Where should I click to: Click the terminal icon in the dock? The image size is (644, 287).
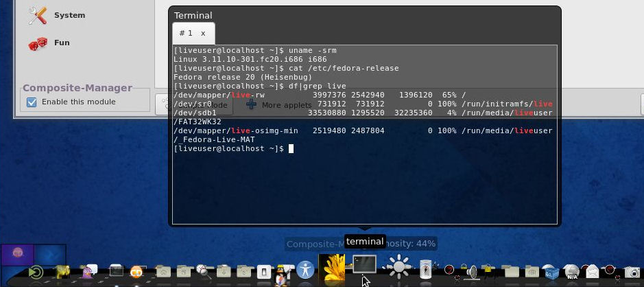click(x=364, y=264)
